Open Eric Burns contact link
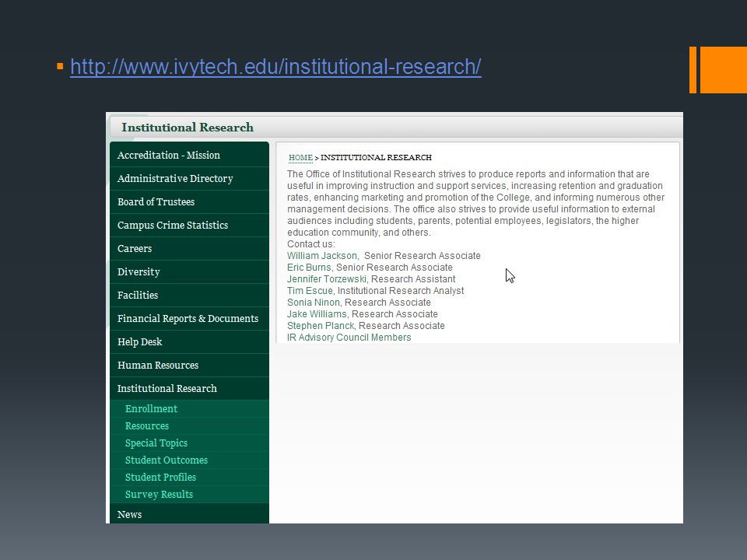The height and width of the screenshot is (560, 747). [x=309, y=268]
